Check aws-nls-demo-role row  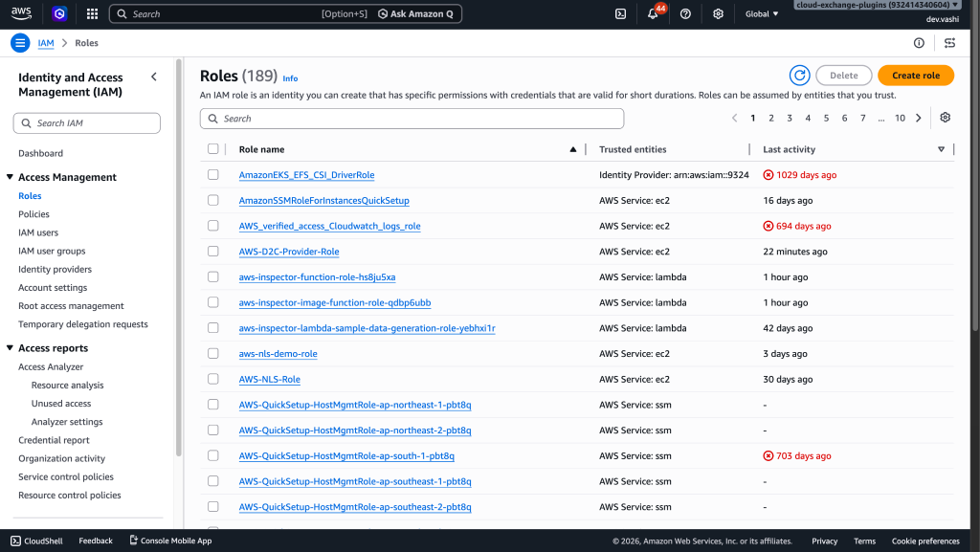[213, 353]
